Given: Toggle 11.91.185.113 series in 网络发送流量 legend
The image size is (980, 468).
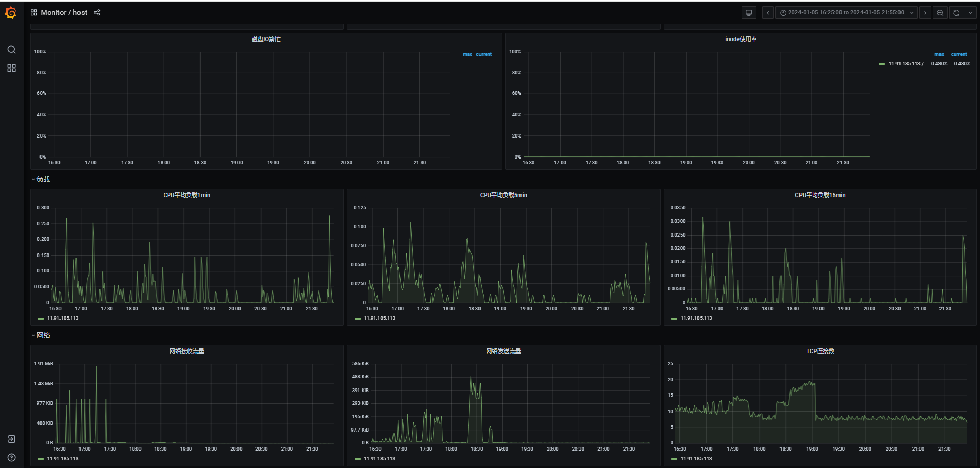Looking at the screenshot, I should [379, 459].
